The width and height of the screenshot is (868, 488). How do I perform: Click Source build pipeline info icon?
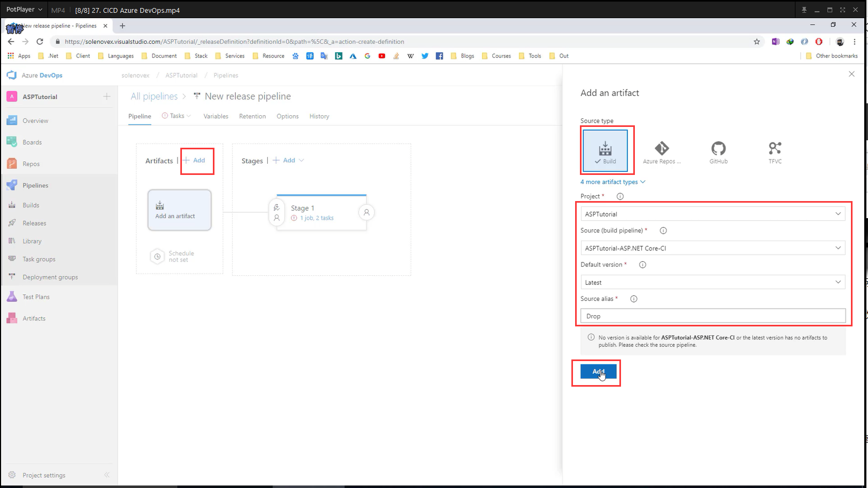663,230
